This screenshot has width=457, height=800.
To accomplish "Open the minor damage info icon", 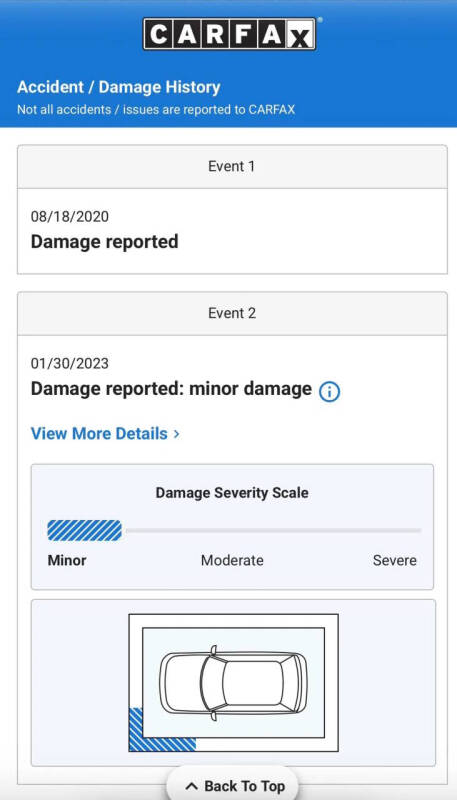I will [x=329, y=391].
